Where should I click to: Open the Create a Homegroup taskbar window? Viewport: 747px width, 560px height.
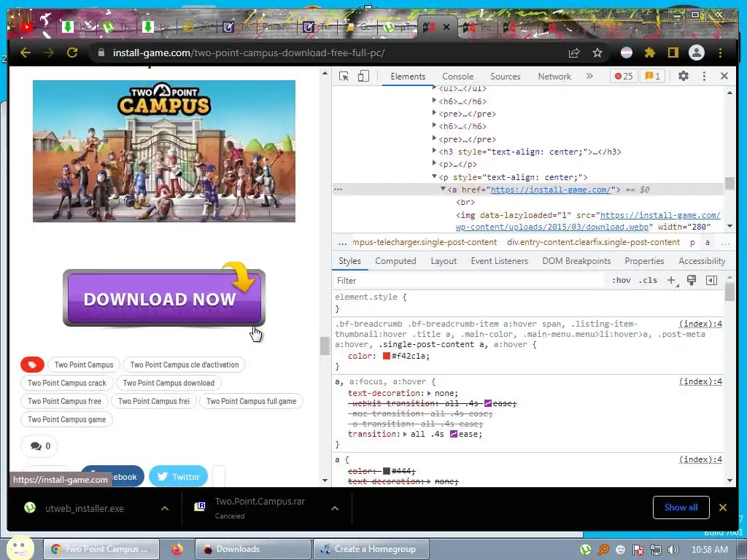point(371,549)
